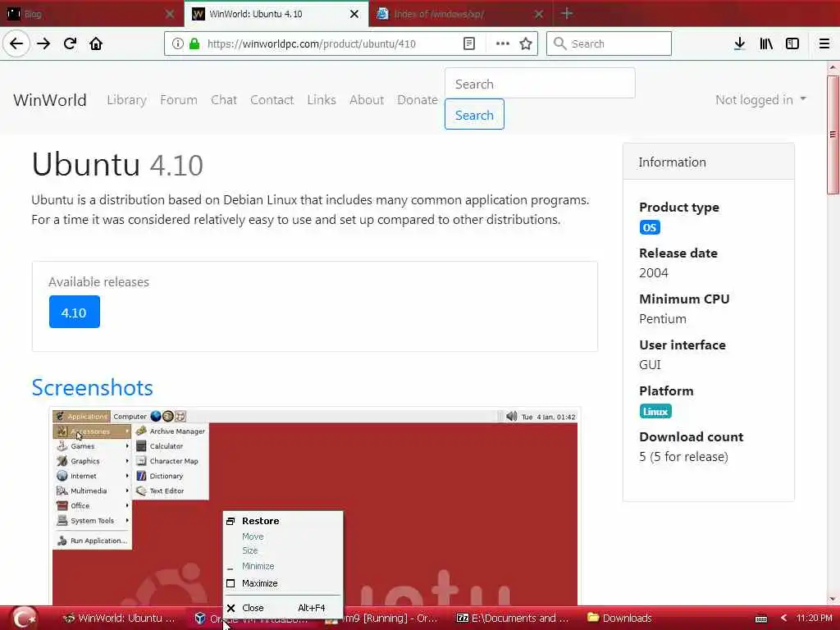Switch to WinWorld: Ubuntu taskbar button
840x630 pixels.
pyautogui.click(x=119, y=619)
